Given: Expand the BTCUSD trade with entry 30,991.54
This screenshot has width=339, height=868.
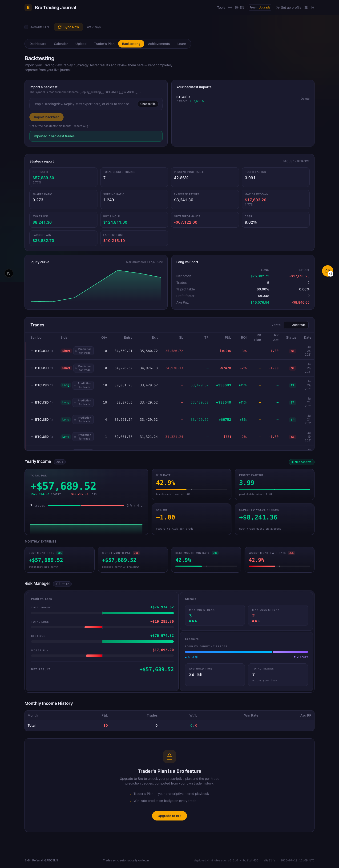Looking at the screenshot, I should pyautogui.click(x=32, y=420).
